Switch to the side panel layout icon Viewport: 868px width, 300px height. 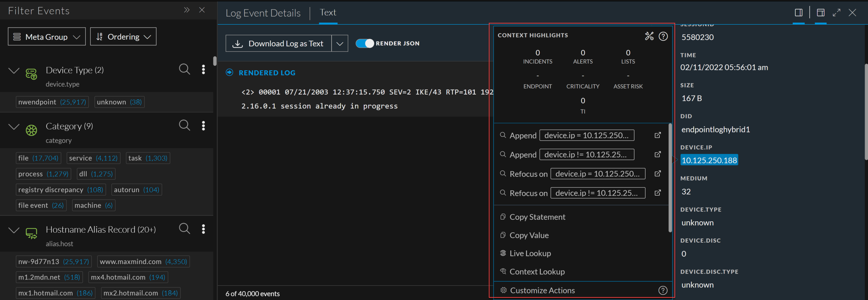point(798,13)
